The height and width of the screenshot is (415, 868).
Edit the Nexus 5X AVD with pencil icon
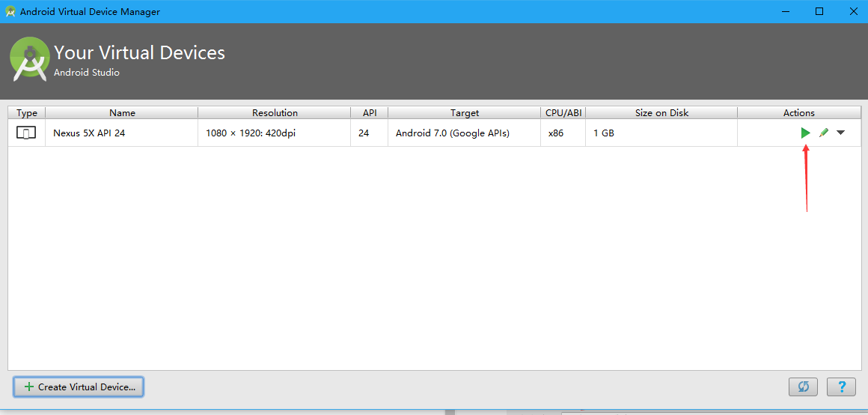point(824,133)
